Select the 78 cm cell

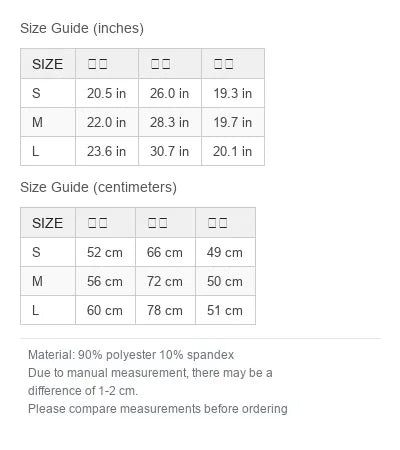pyautogui.click(x=165, y=310)
